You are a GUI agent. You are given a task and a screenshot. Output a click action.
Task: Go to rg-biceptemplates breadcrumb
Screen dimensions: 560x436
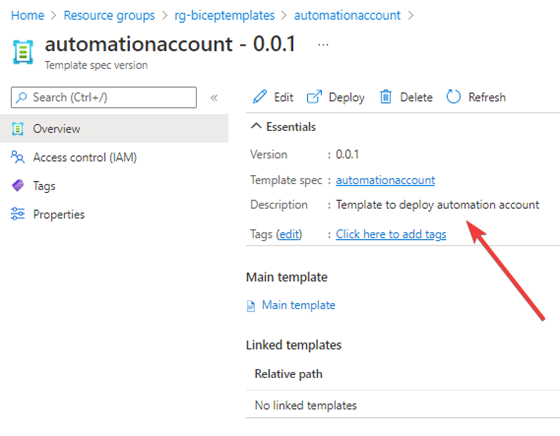tap(224, 16)
